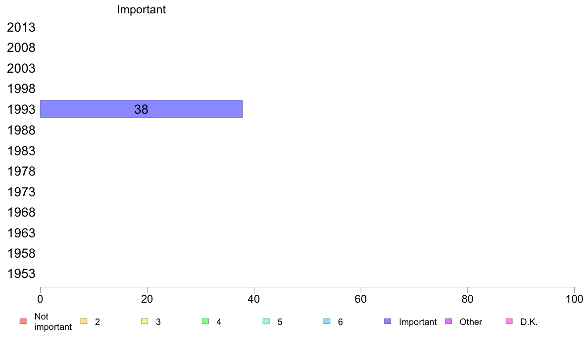The width and height of the screenshot is (588, 364).
Task: Click the light blue legend swatch labeled 6
Action: pos(327,321)
